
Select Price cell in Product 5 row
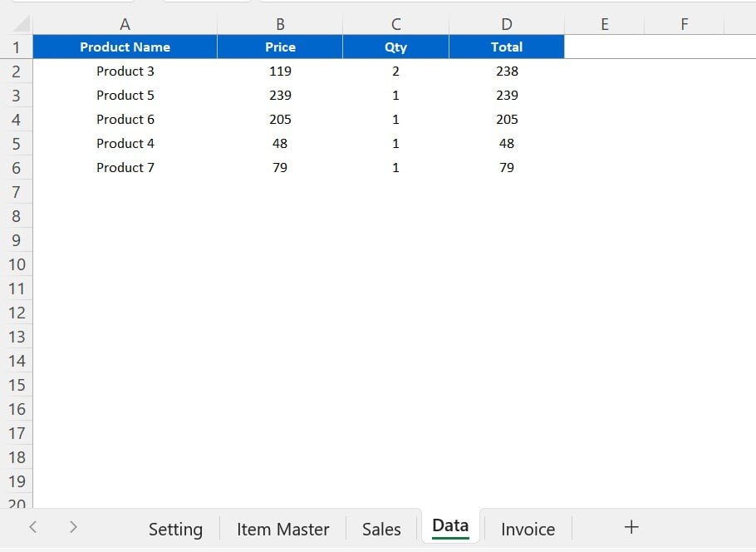280,95
